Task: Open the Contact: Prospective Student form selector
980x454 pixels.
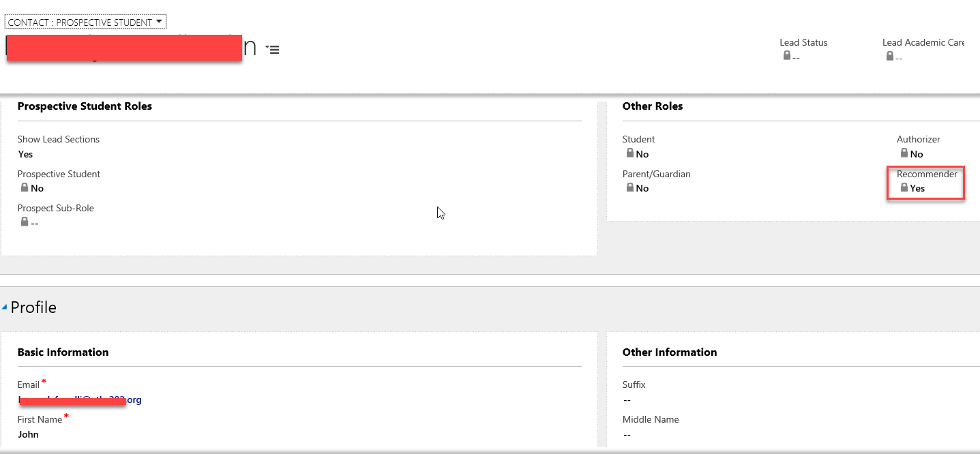Action: point(85,22)
